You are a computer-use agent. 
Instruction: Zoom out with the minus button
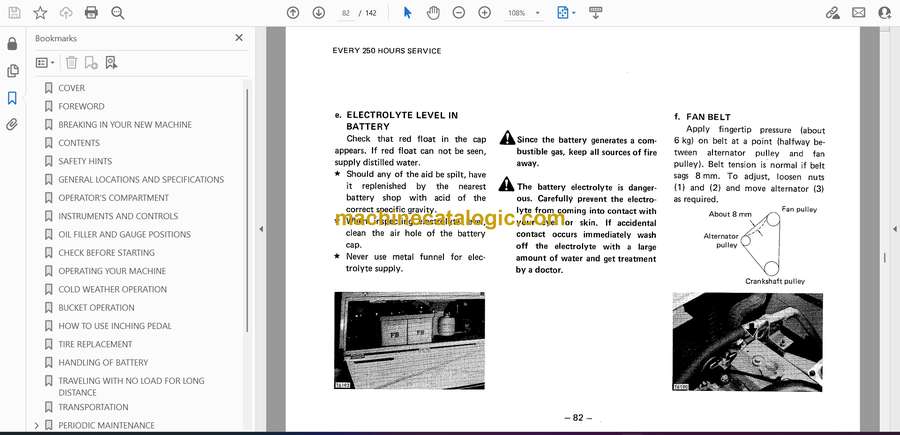click(459, 13)
